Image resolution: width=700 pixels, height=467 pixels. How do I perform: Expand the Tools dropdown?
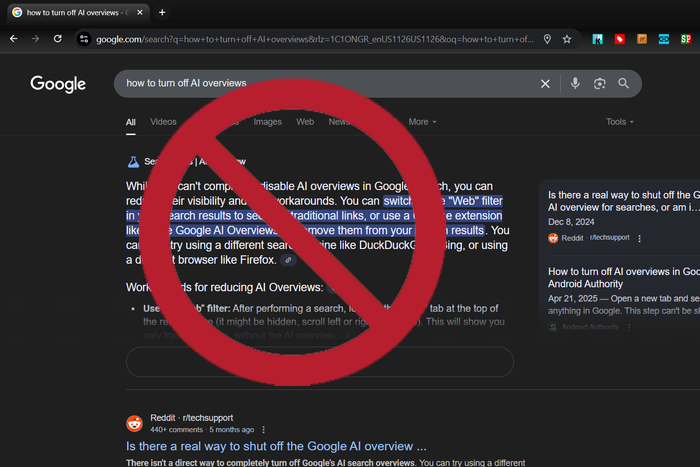click(x=620, y=122)
